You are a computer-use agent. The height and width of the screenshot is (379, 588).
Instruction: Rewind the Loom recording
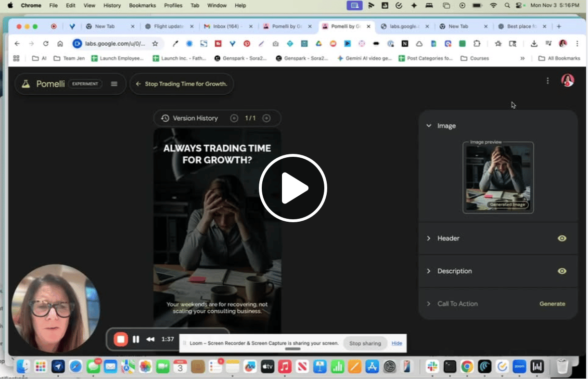150,339
